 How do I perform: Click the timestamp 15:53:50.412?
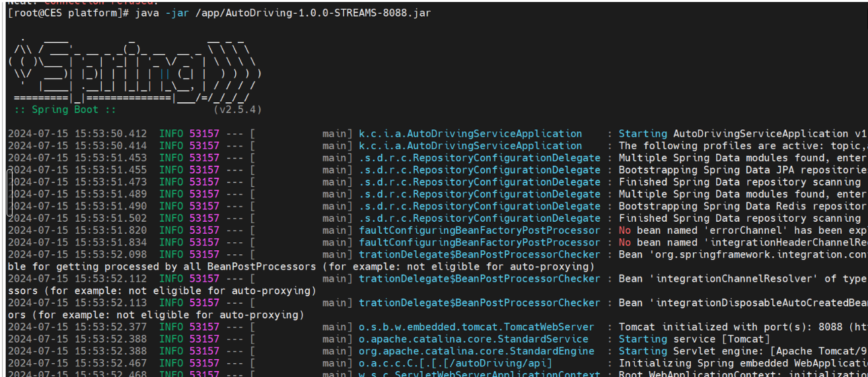(111, 134)
